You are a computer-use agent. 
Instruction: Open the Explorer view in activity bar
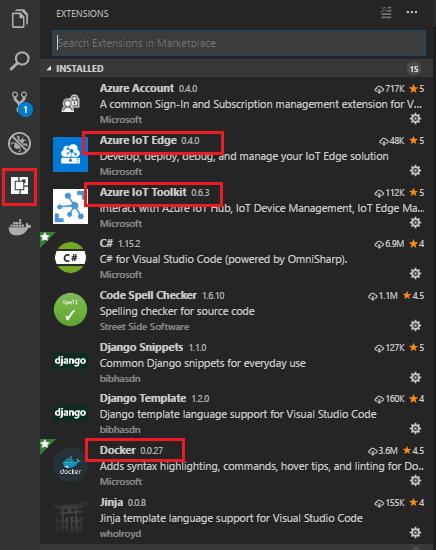[20, 18]
